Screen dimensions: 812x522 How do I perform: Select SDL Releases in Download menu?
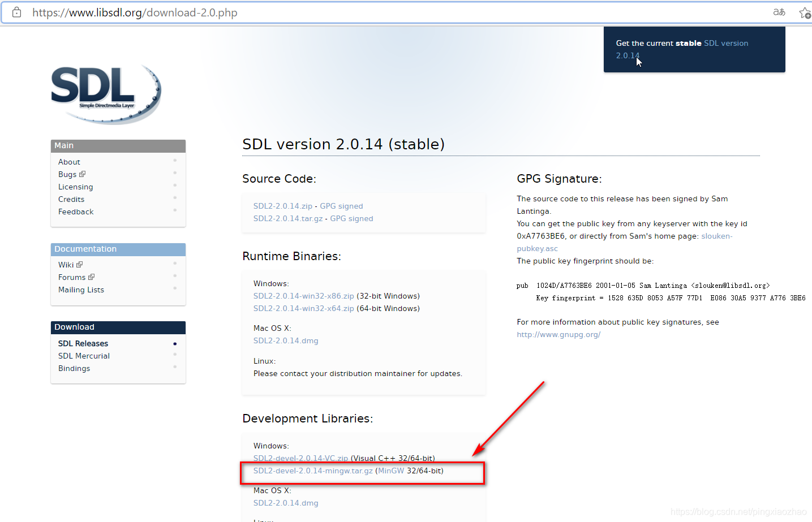(x=83, y=343)
